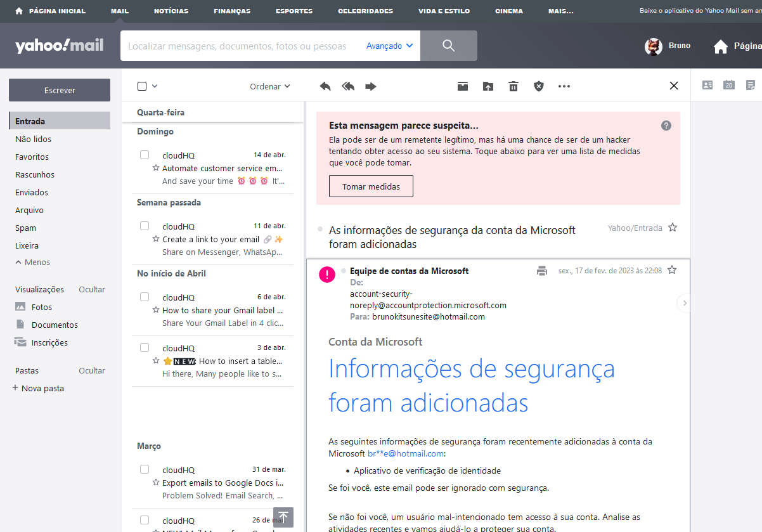762x532 pixels.
Task: Close the open message pane
Action: (x=674, y=86)
